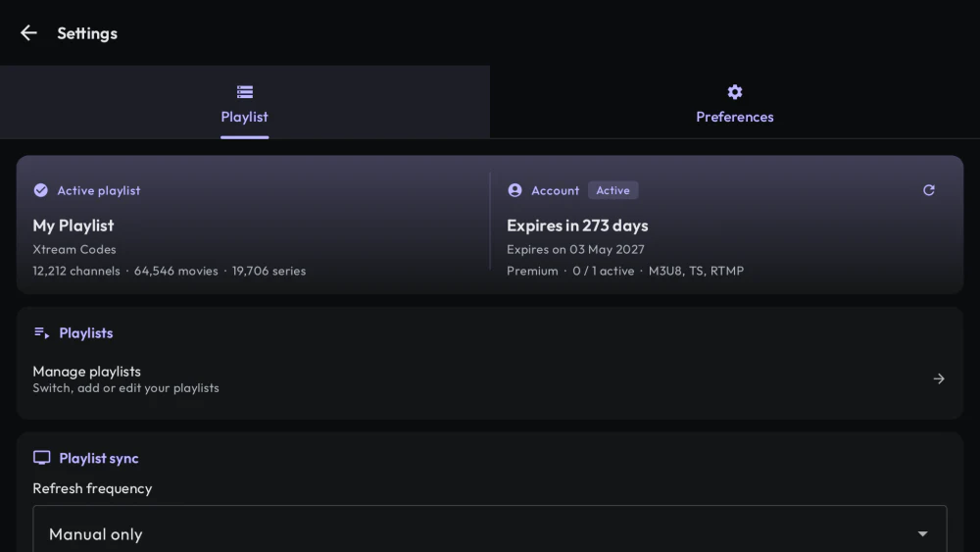Select the Playlist tab label
Screen dimensions: 980x552
244,117
